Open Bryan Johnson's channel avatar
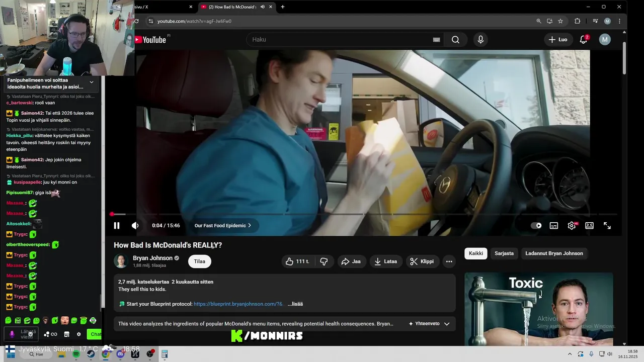The image size is (644, 362). 121,261
